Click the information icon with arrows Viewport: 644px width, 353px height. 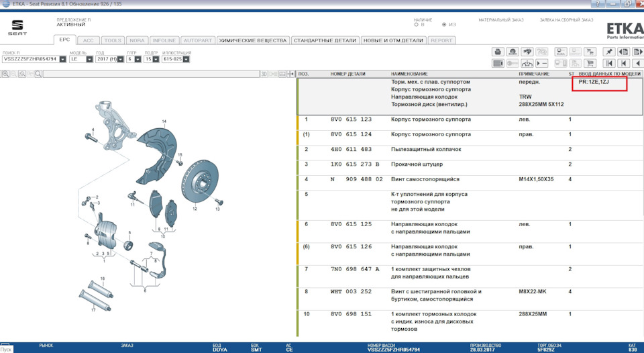pyautogui.click(x=527, y=63)
